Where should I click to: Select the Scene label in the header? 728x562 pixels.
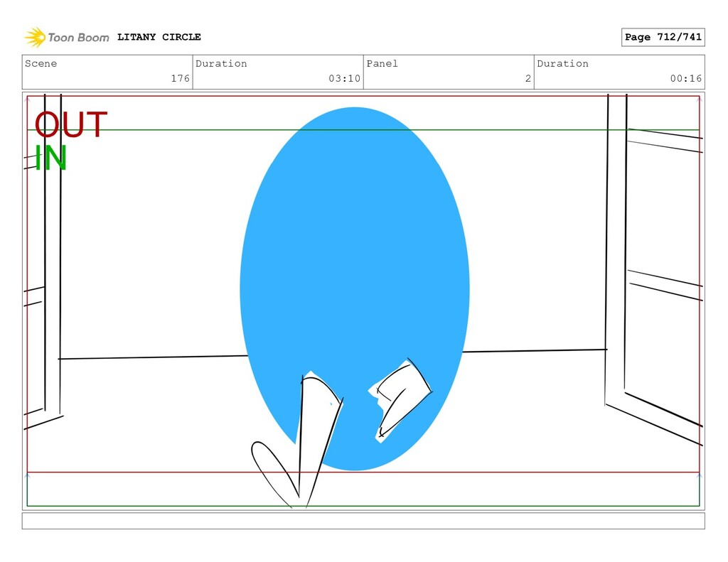point(41,63)
